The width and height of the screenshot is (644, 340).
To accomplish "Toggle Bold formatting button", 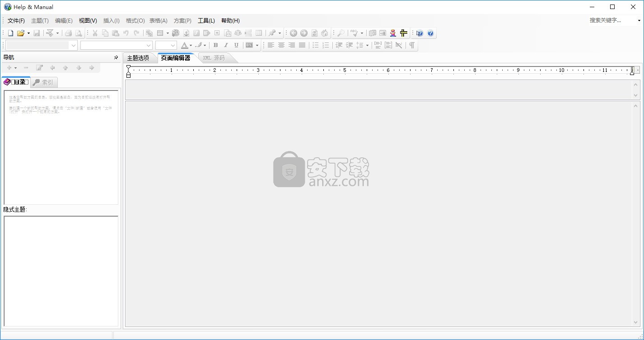I will (215, 45).
